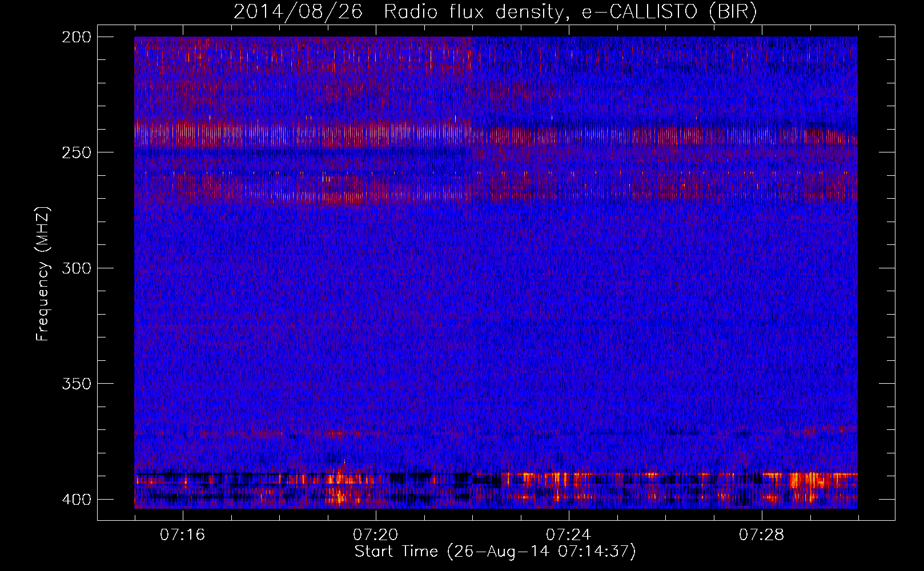Image resolution: width=924 pixels, height=571 pixels.
Task: Click the 300 frequency tick label
Action: 77,268
